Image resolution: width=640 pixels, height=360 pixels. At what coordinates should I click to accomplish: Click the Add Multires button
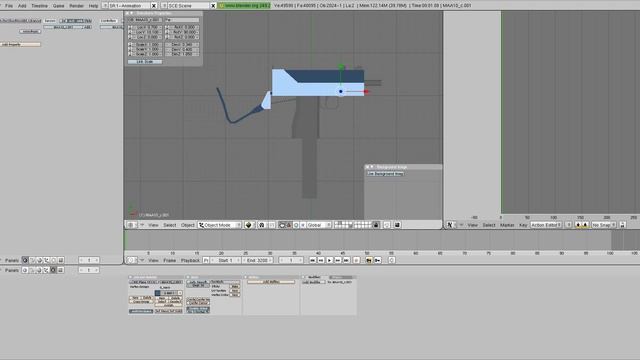(271, 282)
